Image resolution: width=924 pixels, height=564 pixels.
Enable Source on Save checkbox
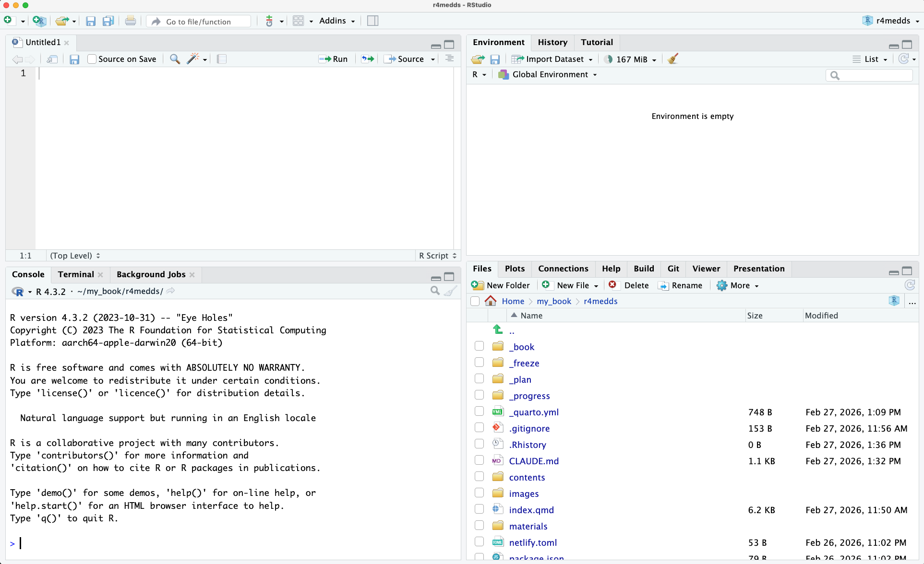[x=92, y=59]
